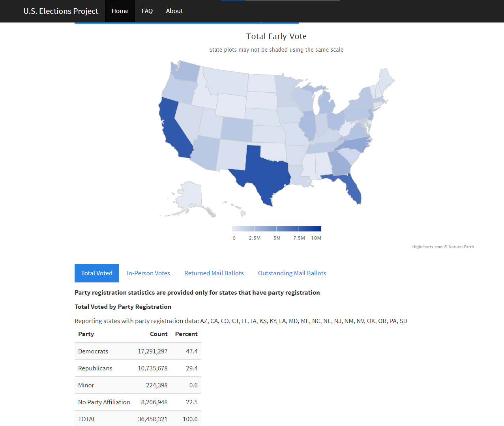Viewport: 504px width, 426px height.
Task: Click the shading scale subtitle note
Action: tap(276, 50)
